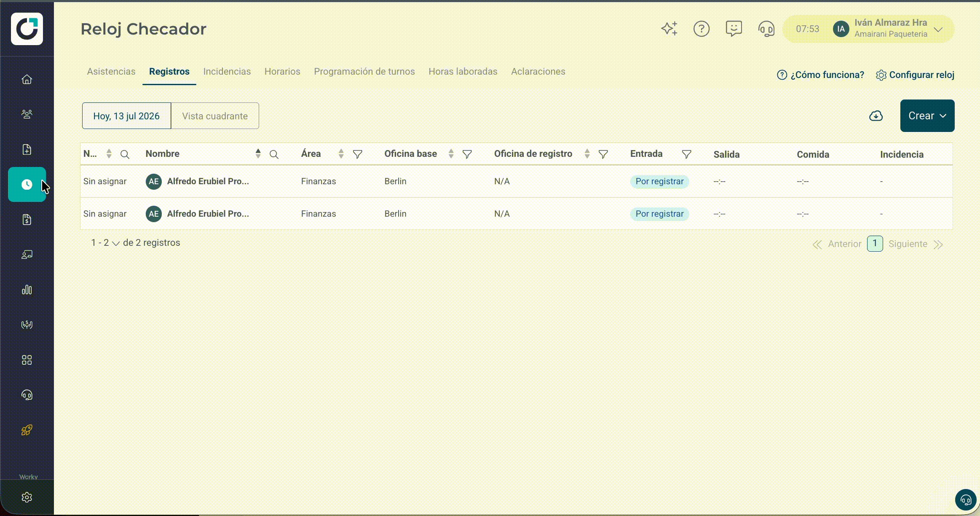Go to the Siguiente page

click(x=908, y=244)
